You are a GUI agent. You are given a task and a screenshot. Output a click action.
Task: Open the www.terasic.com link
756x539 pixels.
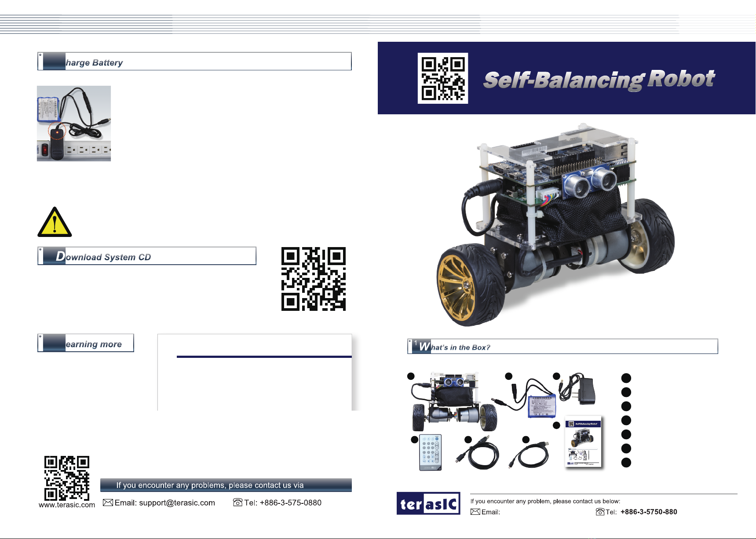[x=67, y=505]
